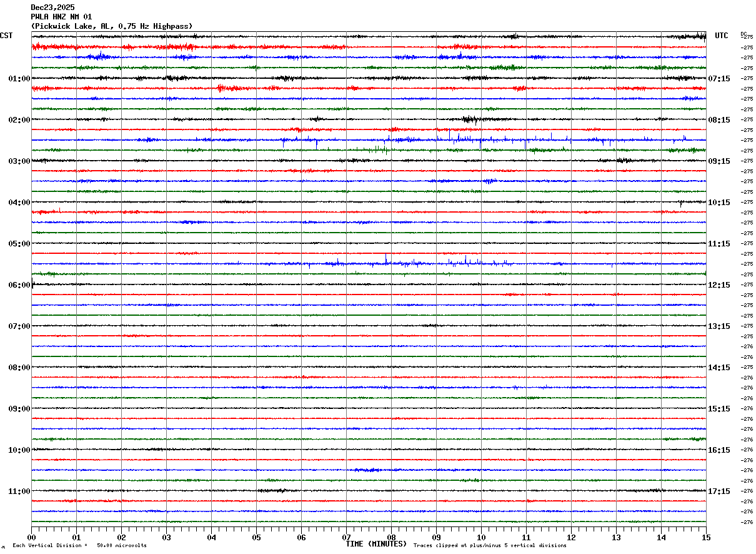The width and height of the screenshot is (756, 554).
Task: Click the "Each Vertical Division = 50.00 microvolts" note
Action: [x=79, y=546]
